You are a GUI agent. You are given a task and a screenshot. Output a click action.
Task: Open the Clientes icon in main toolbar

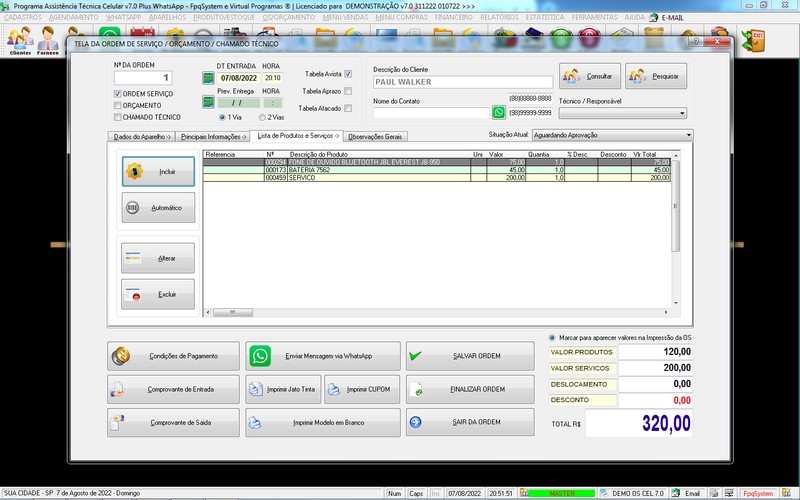pos(20,40)
